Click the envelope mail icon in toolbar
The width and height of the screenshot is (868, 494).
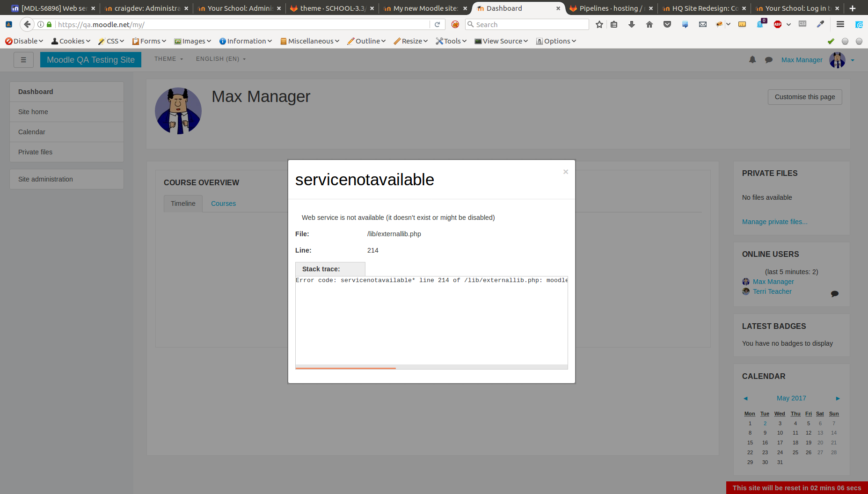(x=703, y=24)
